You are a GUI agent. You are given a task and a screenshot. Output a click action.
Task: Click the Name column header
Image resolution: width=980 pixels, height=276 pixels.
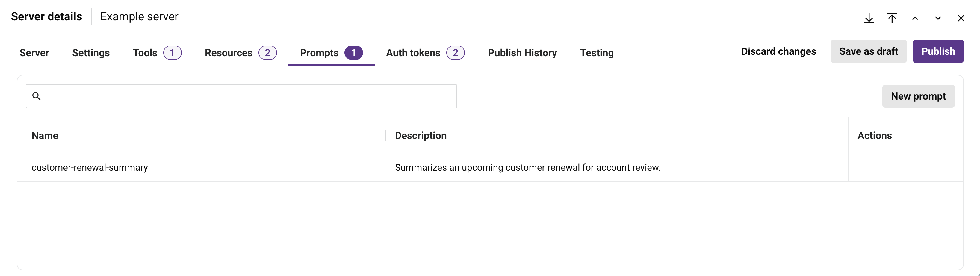click(45, 135)
